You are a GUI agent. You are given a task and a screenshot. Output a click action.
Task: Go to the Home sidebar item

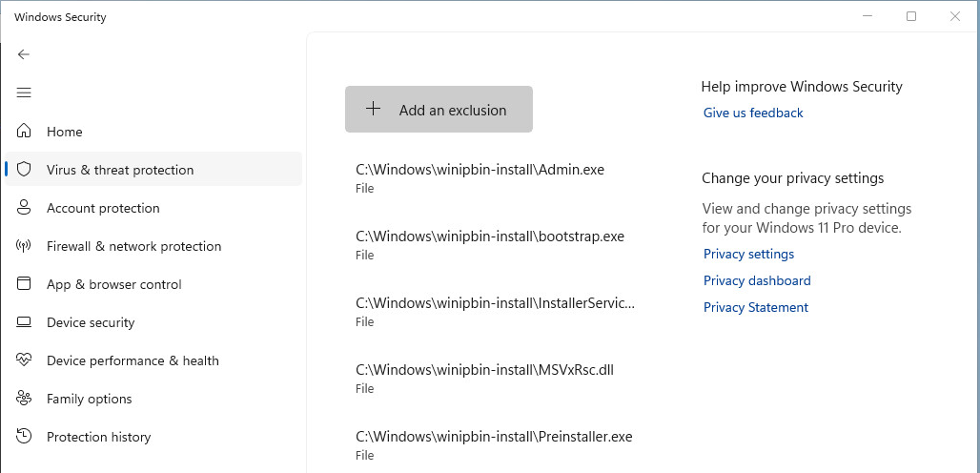pos(153,132)
